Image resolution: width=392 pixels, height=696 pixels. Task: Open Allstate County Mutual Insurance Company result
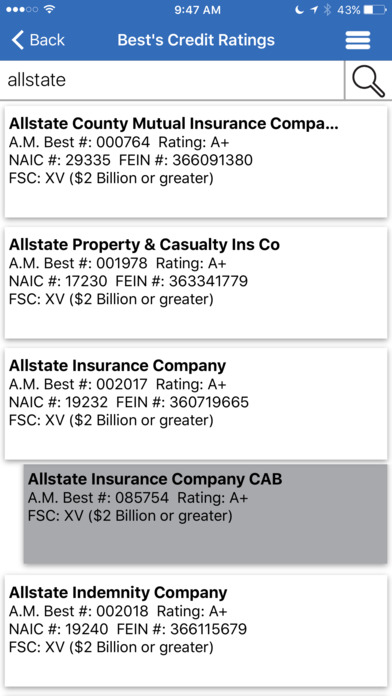pyautogui.click(x=196, y=162)
